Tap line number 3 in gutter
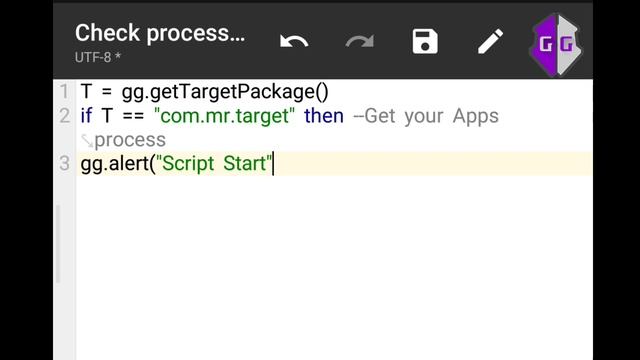This screenshot has width=640, height=360. (64, 164)
